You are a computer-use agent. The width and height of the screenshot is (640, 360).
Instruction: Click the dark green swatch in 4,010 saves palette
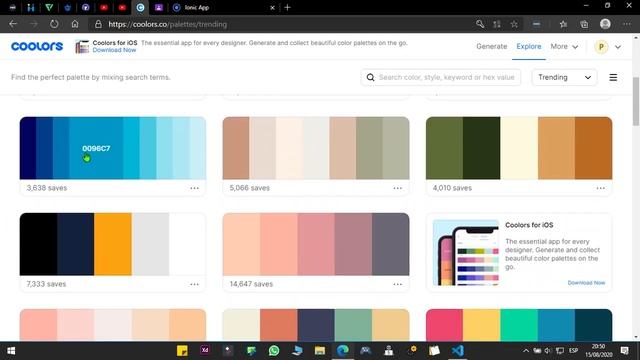coord(481,148)
